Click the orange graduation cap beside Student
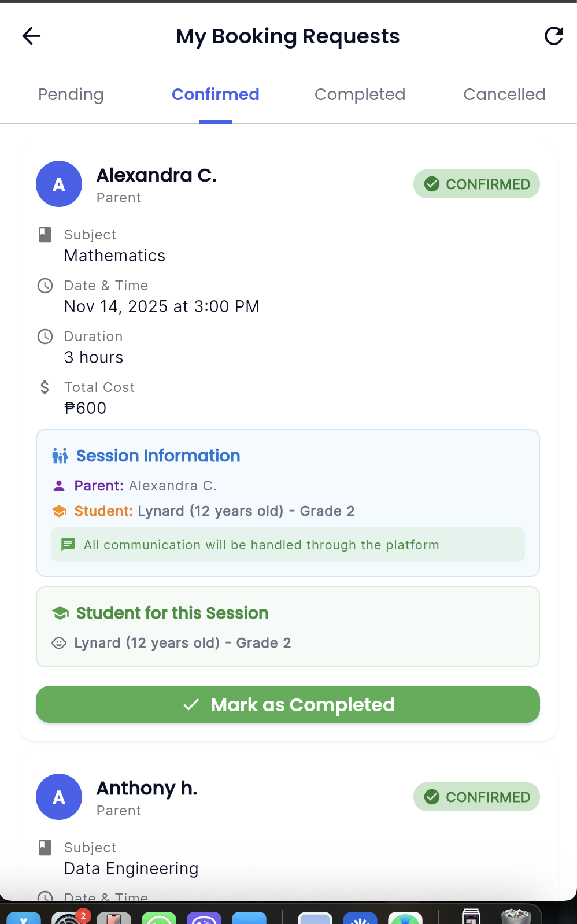 click(60, 511)
